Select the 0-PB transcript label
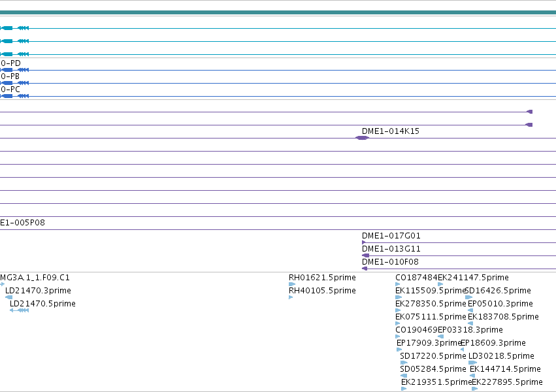Screen dimensions: 556x392 (x=10, y=76)
